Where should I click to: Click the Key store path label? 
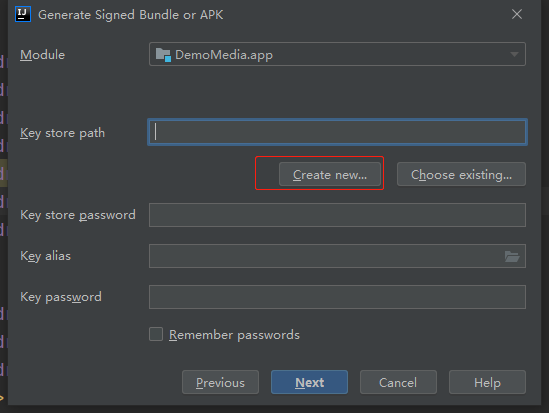tap(62, 133)
